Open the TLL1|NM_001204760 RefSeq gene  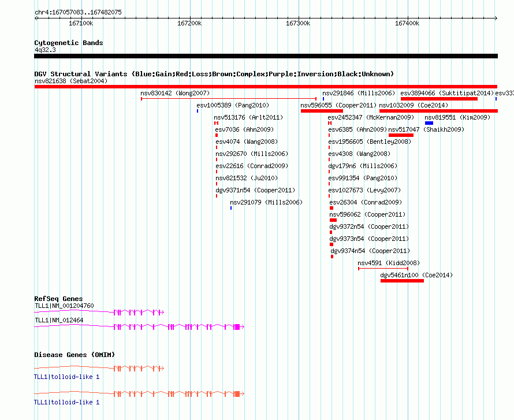64,306
